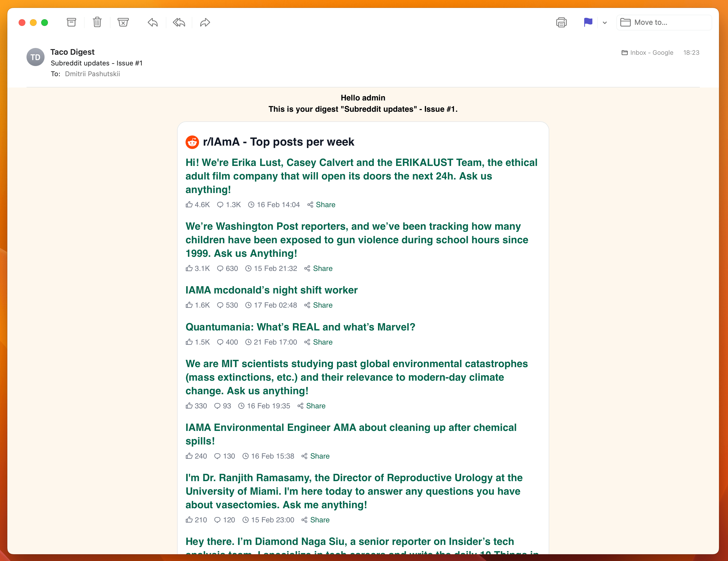Click the 3.1K upvote thumbs-up icon
This screenshot has height=561, width=728.
click(x=189, y=268)
